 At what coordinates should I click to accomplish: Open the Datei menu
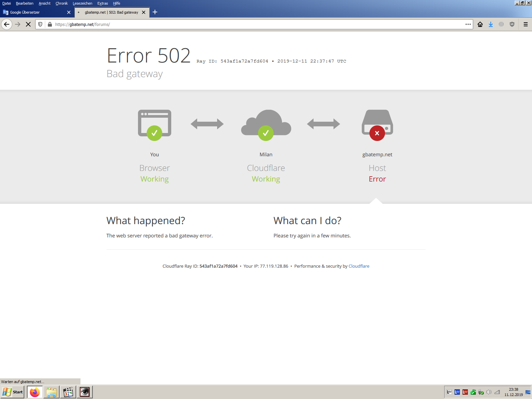[7, 3]
